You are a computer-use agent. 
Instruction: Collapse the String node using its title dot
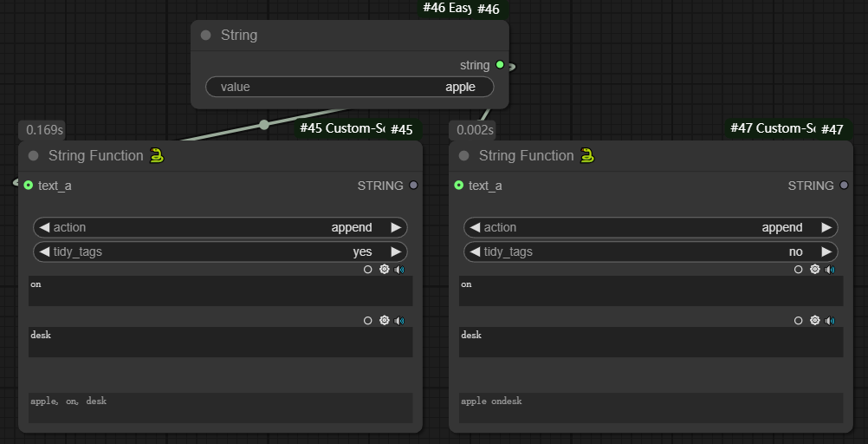(x=205, y=36)
